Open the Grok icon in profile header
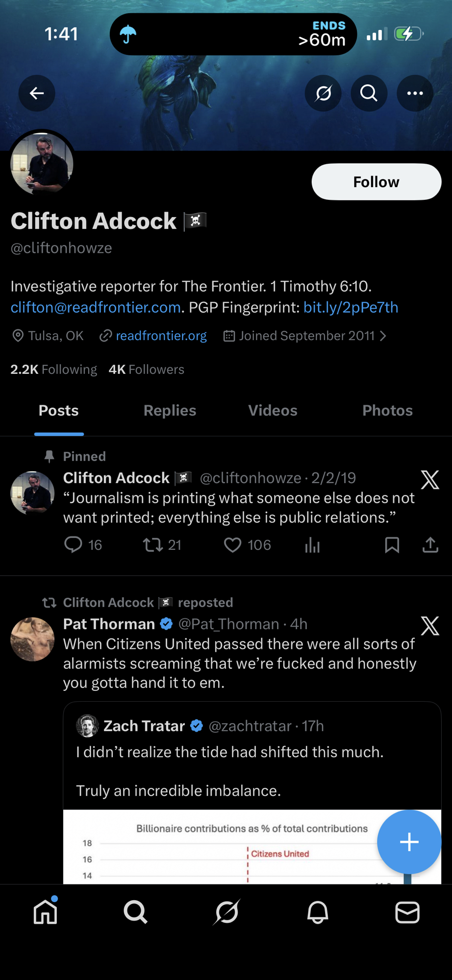The width and height of the screenshot is (452, 980). [x=323, y=93]
